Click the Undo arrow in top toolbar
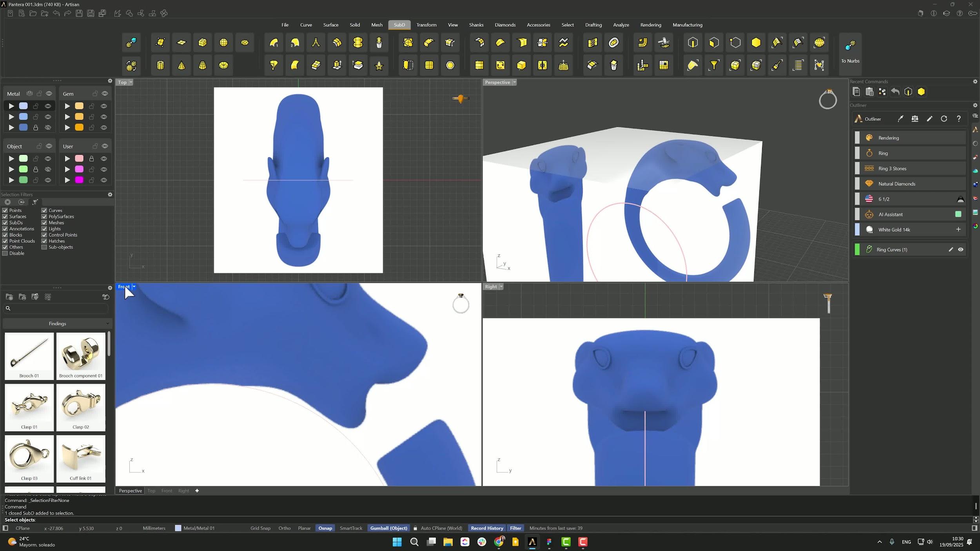 [x=56, y=13]
